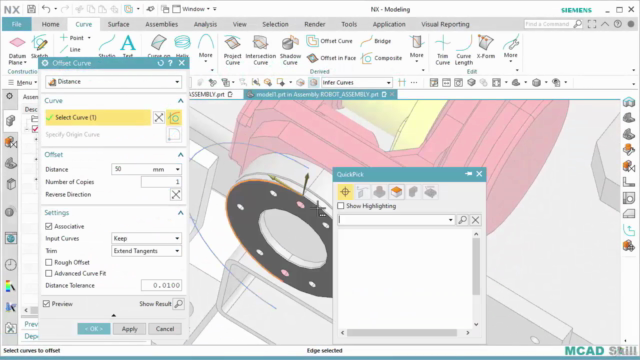Select the Composite curve tool
Screen dimensions: 640x360
382,58
